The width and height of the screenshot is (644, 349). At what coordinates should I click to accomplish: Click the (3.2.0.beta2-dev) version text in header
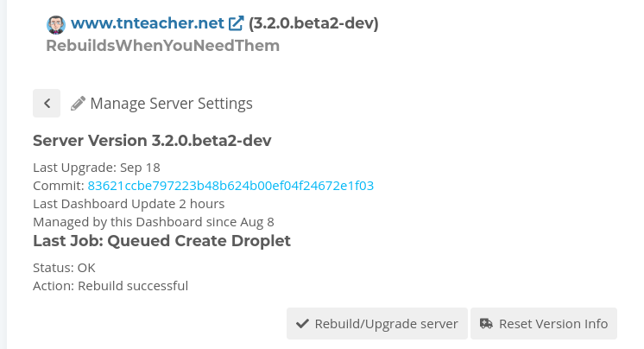click(x=313, y=24)
